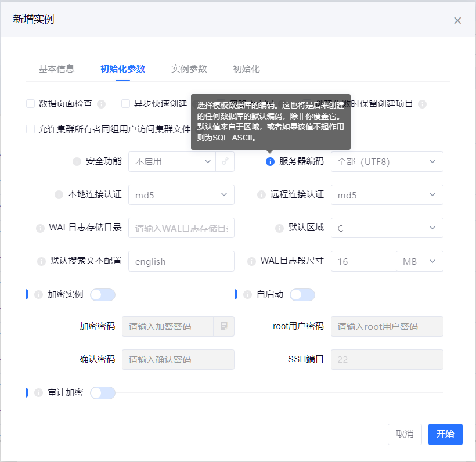Click the info icon next to 默认搜索文本配置
This screenshot has width=476, height=462.
[41, 261]
